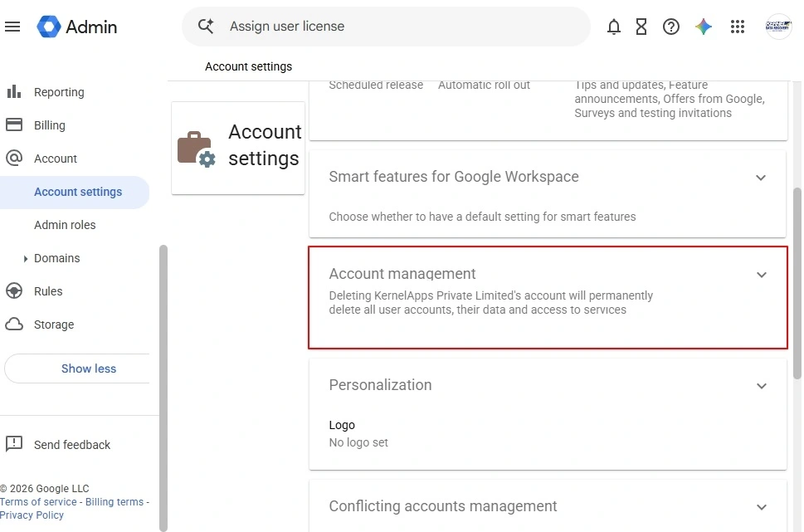Screen dimensions: 804x532
Task: Click the Reporting bar chart icon
Action: (x=14, y=92)
